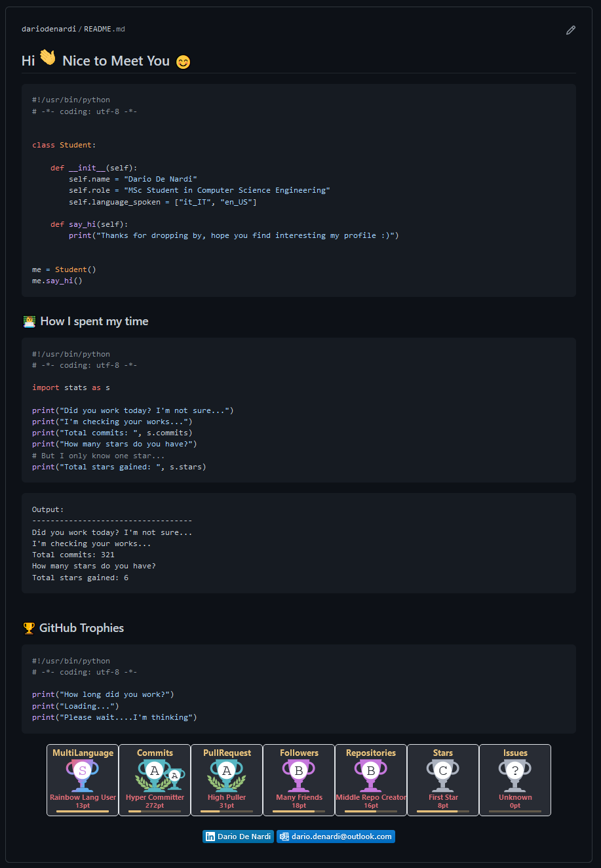Click the waving hand emoji in heading

click(x=48, y=58)
